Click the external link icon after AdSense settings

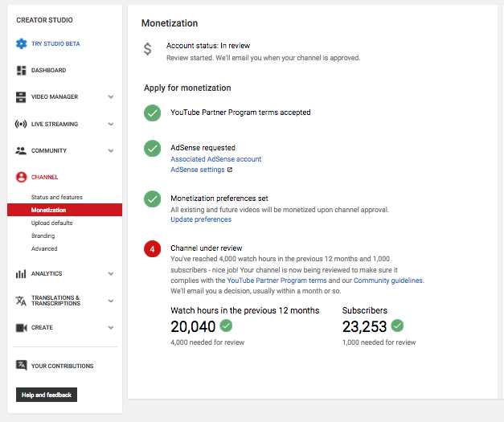(x=230, y=170)
